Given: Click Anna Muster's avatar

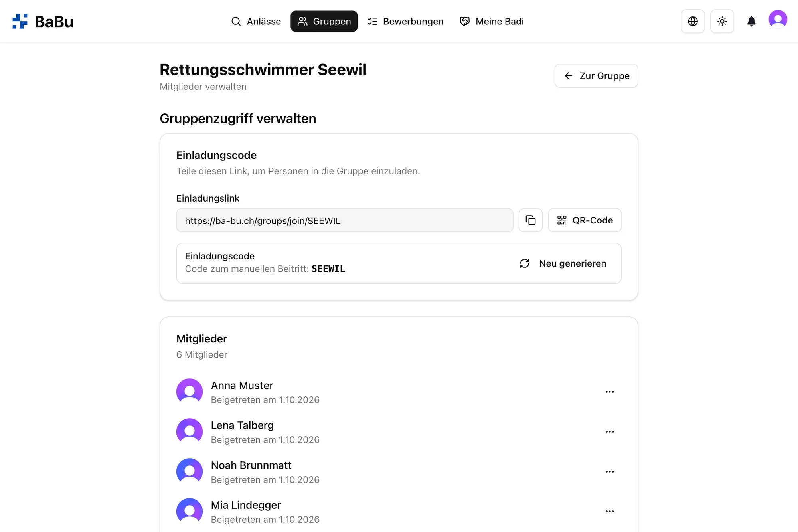Looking at the screenshot, I should coord(190,392).
